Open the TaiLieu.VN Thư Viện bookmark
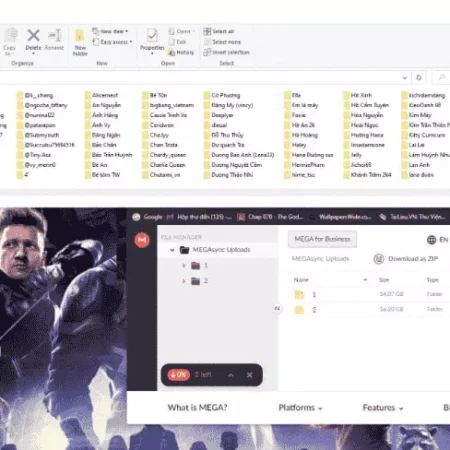 point(412,217)
